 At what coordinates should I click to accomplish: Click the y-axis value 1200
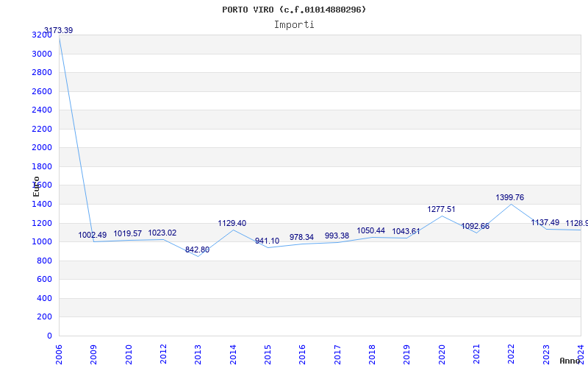coord(41,223)
